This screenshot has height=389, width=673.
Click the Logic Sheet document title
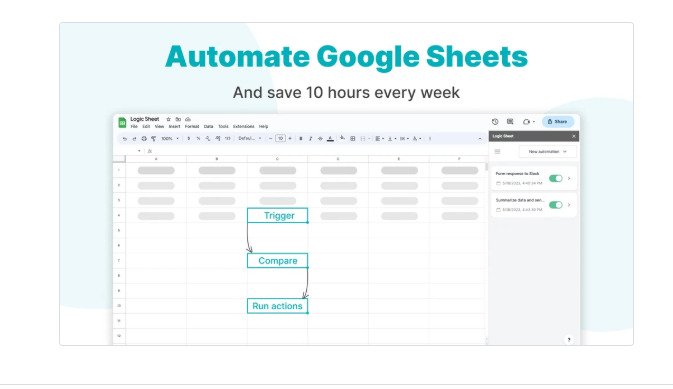[145, 119]
